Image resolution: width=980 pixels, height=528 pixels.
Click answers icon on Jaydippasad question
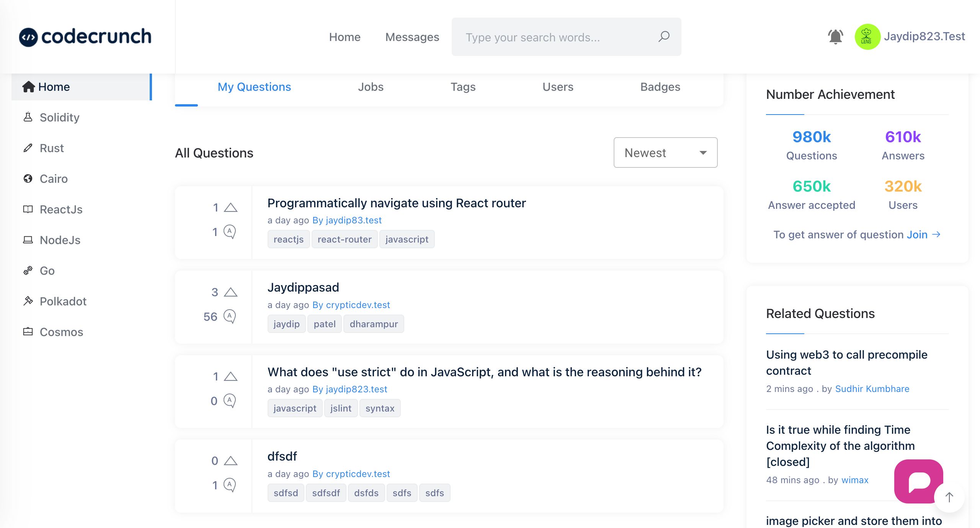coord(230,316)
